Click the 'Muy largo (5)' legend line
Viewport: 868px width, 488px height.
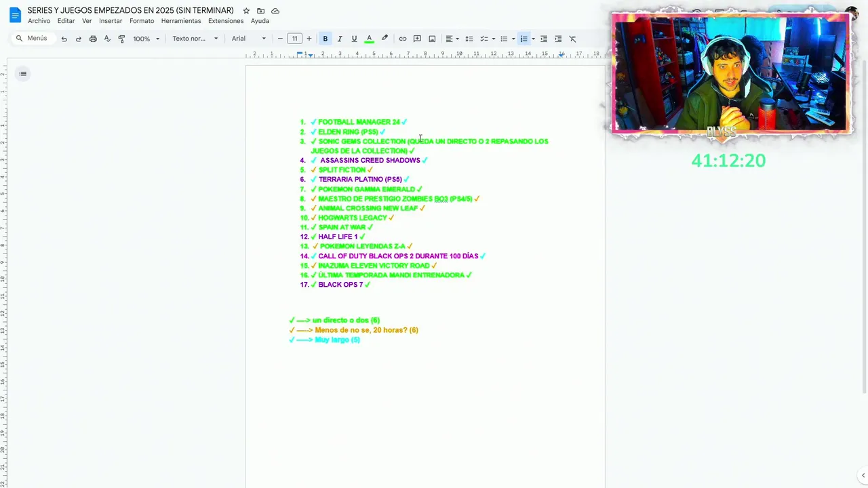(324, 340)
